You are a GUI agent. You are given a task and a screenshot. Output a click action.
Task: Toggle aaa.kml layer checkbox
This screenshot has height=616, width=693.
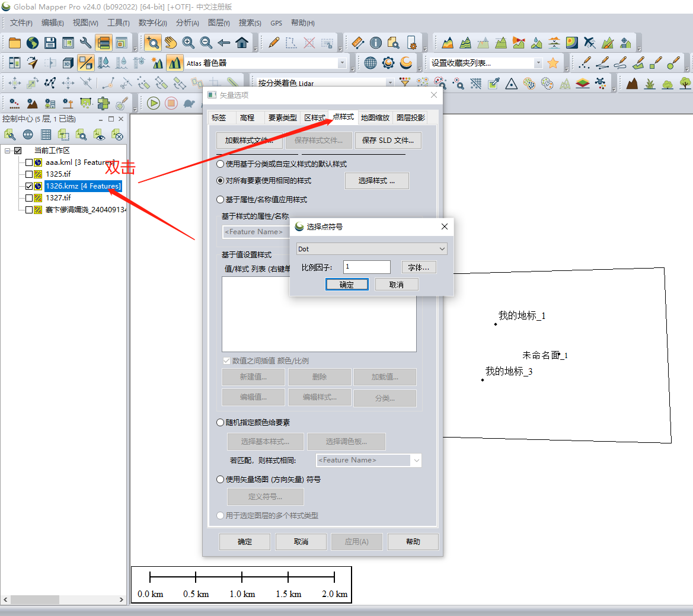pyautogui.click(x=28, y=162)
